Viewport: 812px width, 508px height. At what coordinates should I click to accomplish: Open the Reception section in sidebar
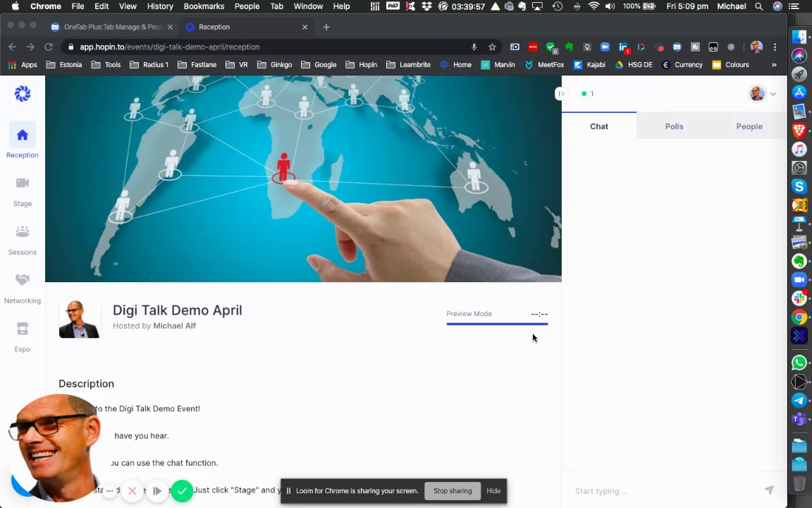pos(23,140)
